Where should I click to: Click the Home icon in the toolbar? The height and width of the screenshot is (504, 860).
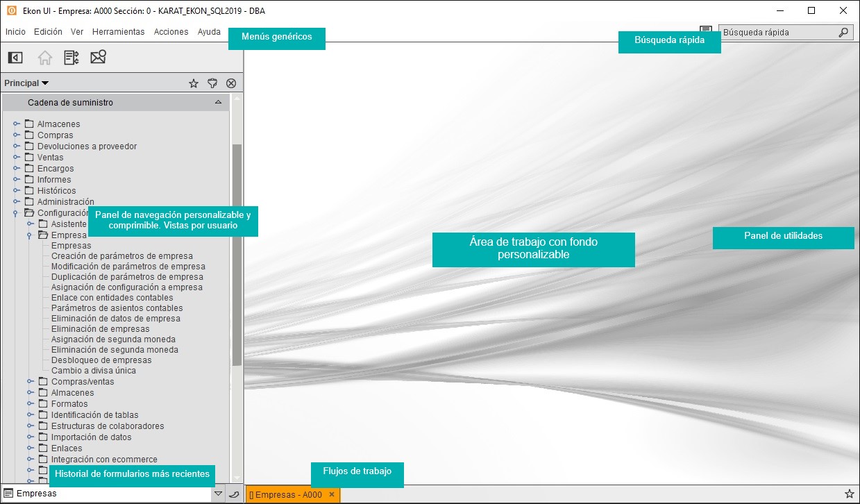44,58
